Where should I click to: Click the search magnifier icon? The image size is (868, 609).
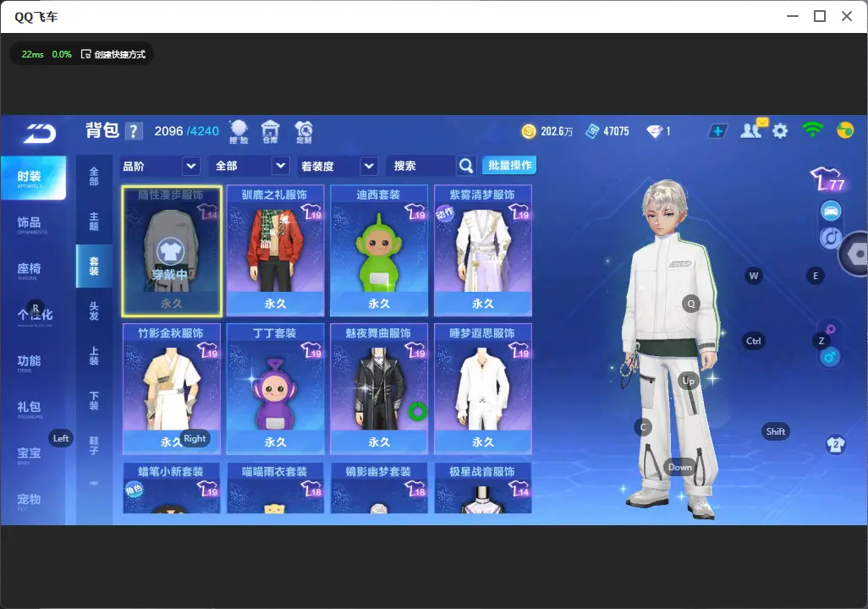(x=466, y=166)
